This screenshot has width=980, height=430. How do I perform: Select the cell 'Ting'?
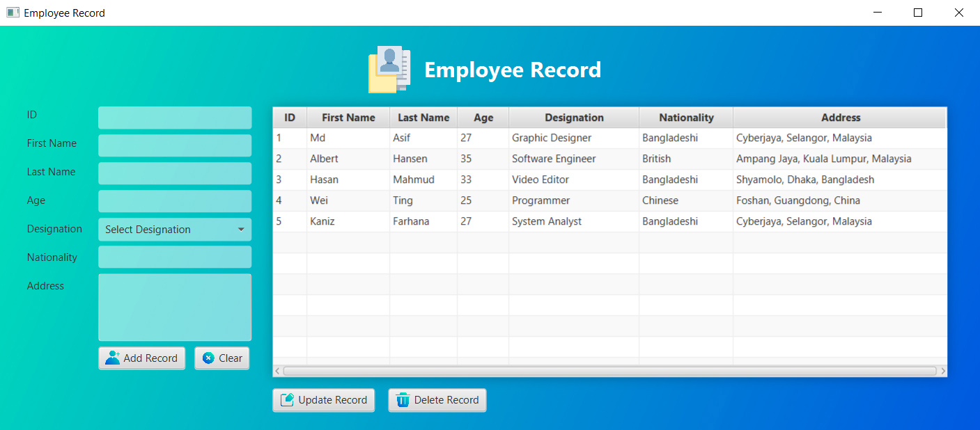pos(423,200)
